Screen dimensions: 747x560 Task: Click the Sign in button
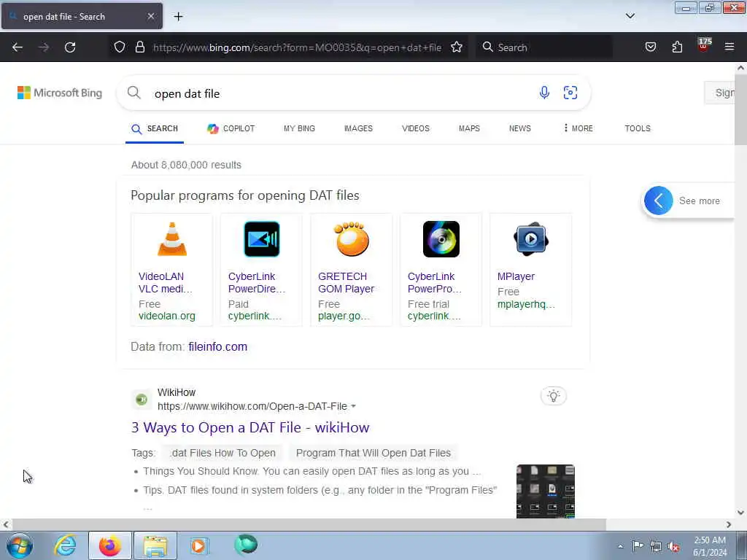pyautogui.click(x=719, y=93)
